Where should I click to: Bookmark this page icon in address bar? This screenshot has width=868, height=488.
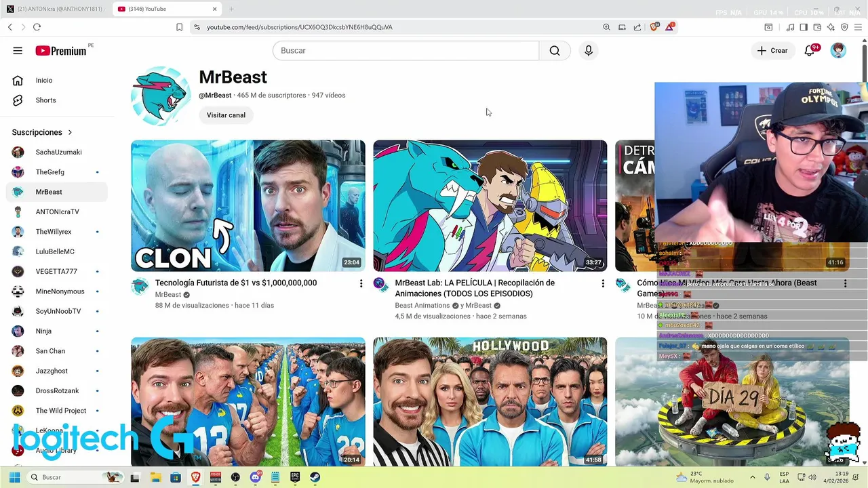[179, 27]
